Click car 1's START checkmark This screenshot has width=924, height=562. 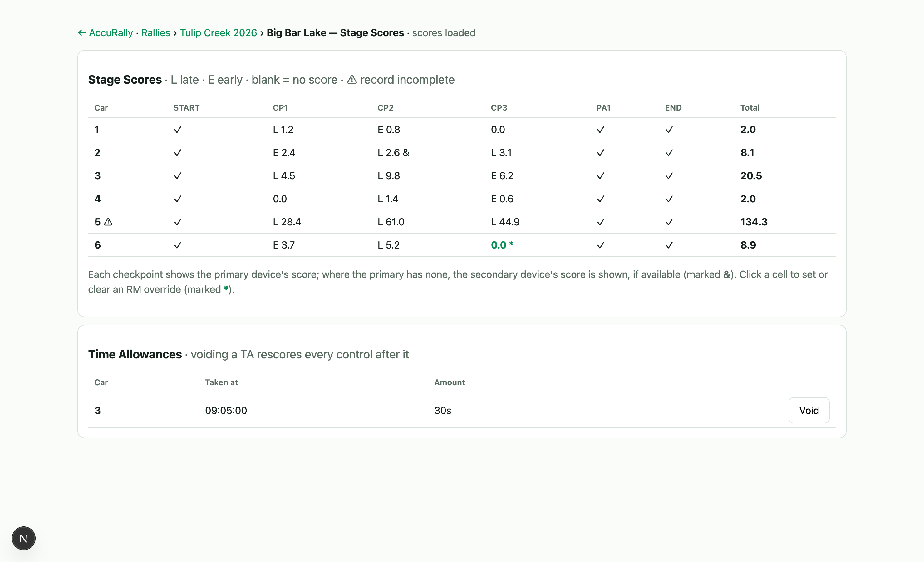[x=178, y=130]
